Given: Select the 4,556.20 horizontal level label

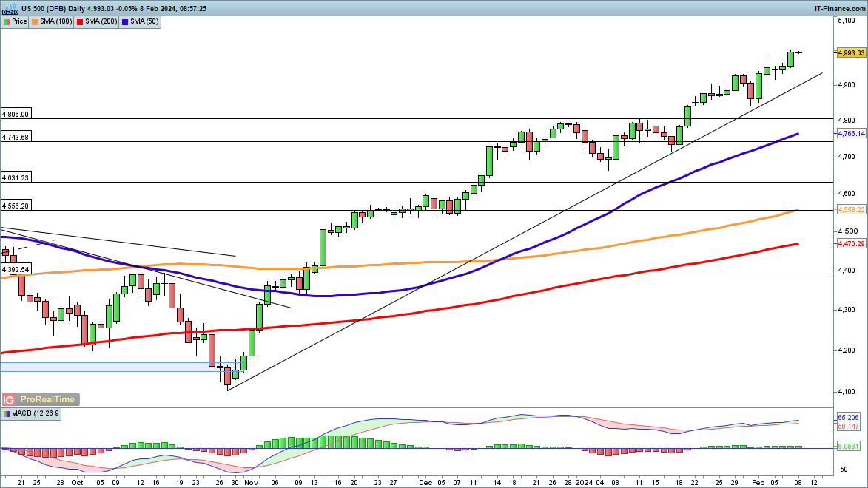Looking at the screenshot, I should [16, 206].
